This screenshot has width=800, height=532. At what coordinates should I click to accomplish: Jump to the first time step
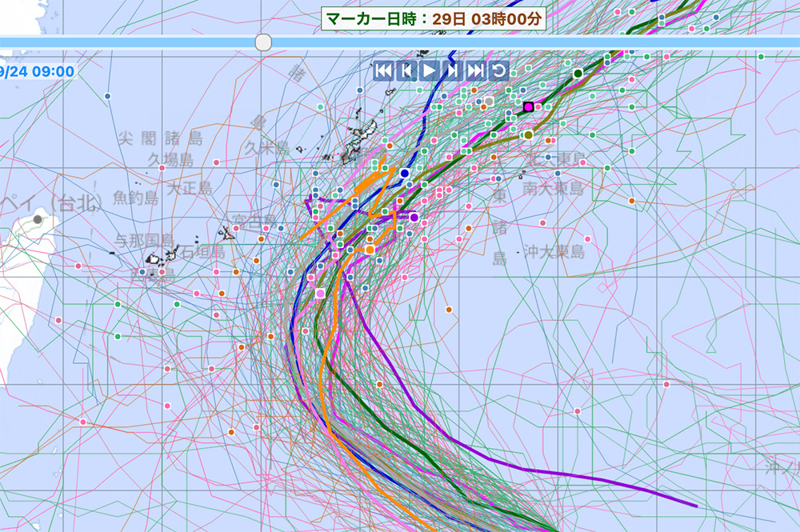click(x=383, y=70)
